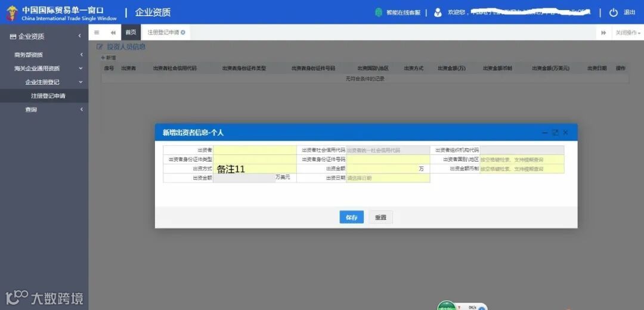This screenshot has width=644, height=310.
Task: Click the 操作 table column header
Action: [620, 68]
